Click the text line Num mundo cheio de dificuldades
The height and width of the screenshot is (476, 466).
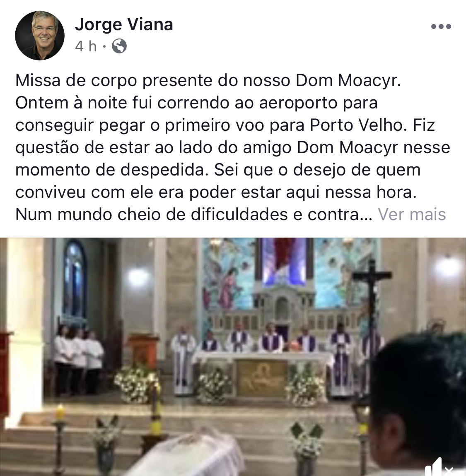point(194,215)
